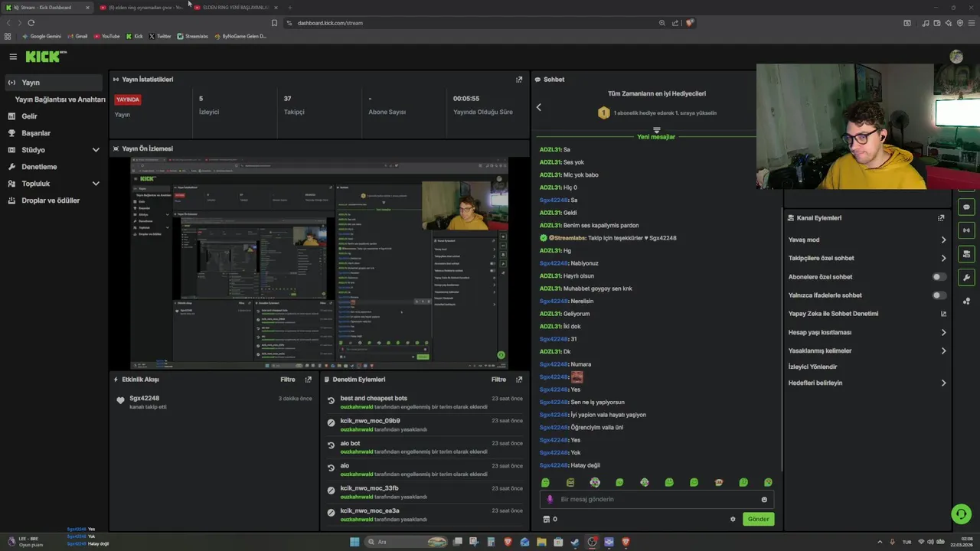Open Yayın Bağlantısı ve Anahtarı

(60, 99)
